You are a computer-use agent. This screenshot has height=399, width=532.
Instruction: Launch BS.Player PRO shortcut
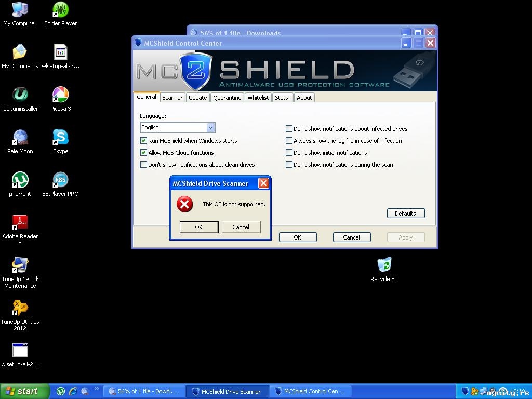(60, 184)
